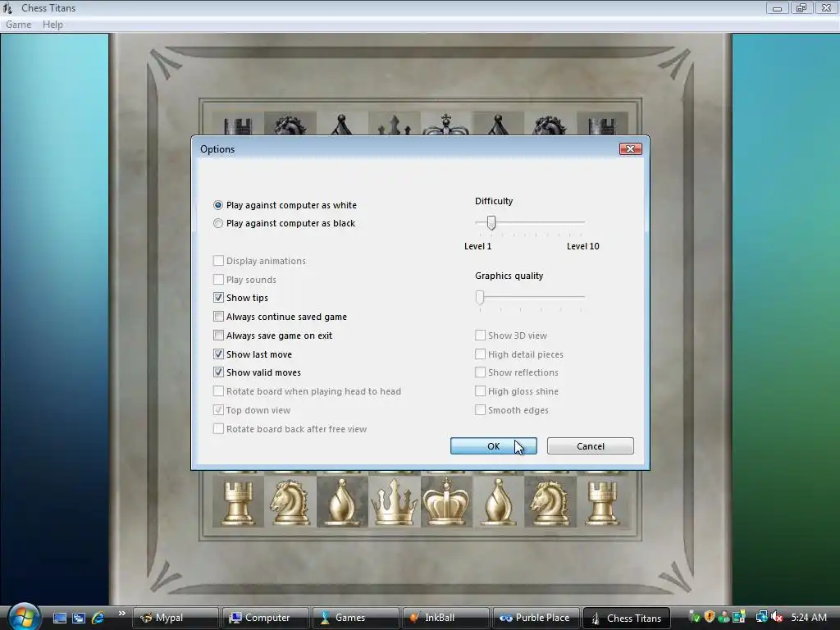This screenshot has height=630, width=840.
Task: Uncheck the Show tips checkbox
Action: pos(218,297)
